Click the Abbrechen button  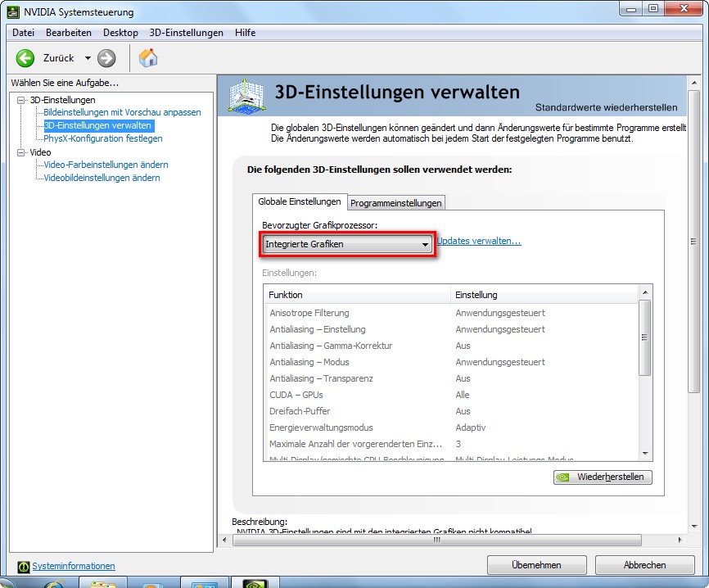point(645,565)
